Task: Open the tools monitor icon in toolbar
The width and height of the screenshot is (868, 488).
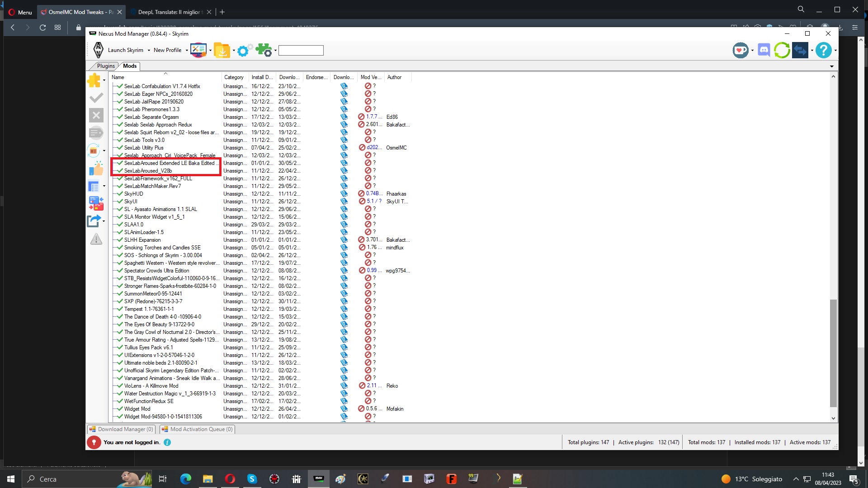Action: [x=198, y=50]
